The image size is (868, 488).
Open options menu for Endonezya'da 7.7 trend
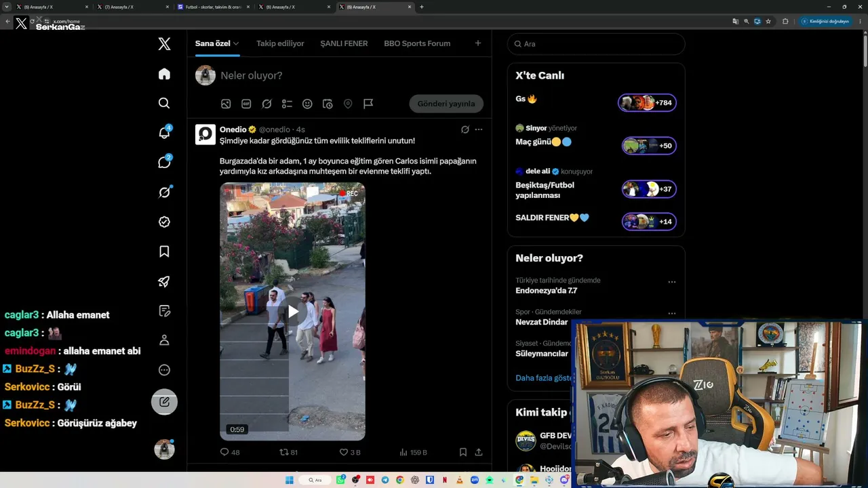point(672,282)
